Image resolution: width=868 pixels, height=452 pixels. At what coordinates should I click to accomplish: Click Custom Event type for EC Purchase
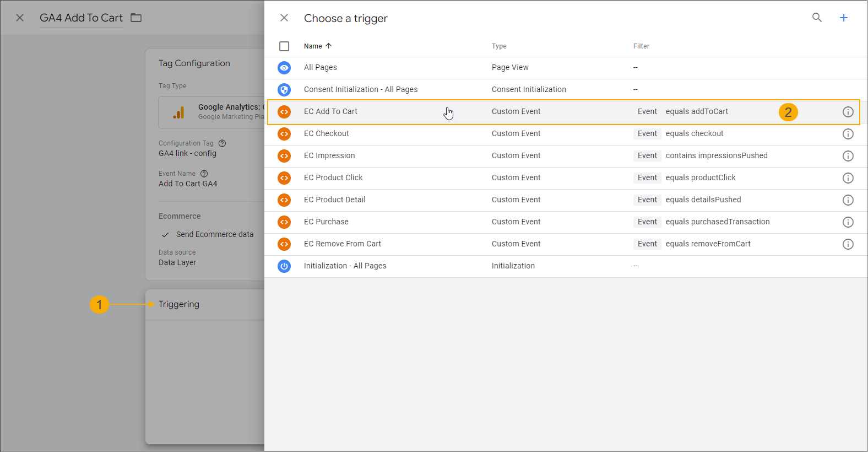tap(516, 222)
